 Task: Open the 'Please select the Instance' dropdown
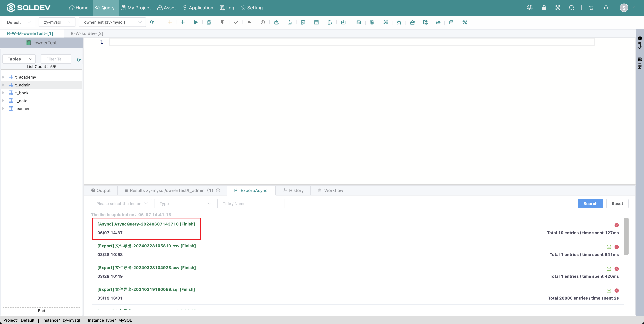coord(121,204)
